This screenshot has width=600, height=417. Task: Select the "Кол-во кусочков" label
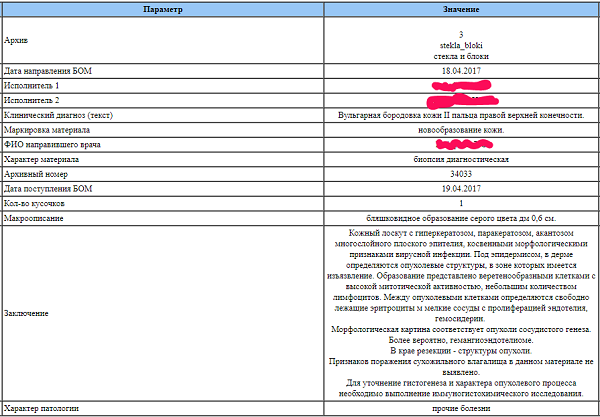click(34, 204)
